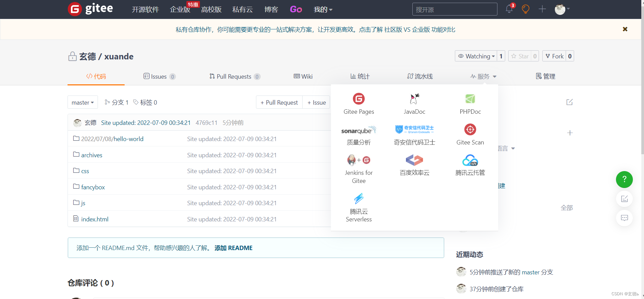
Task: Click the 全部 link in sidebar
Action: click(567, 208)
